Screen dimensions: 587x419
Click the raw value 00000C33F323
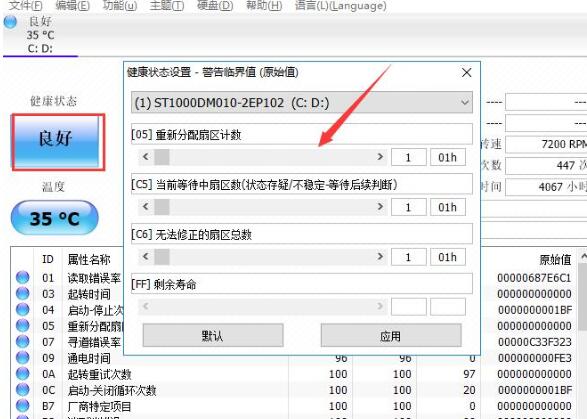(534, 342)
